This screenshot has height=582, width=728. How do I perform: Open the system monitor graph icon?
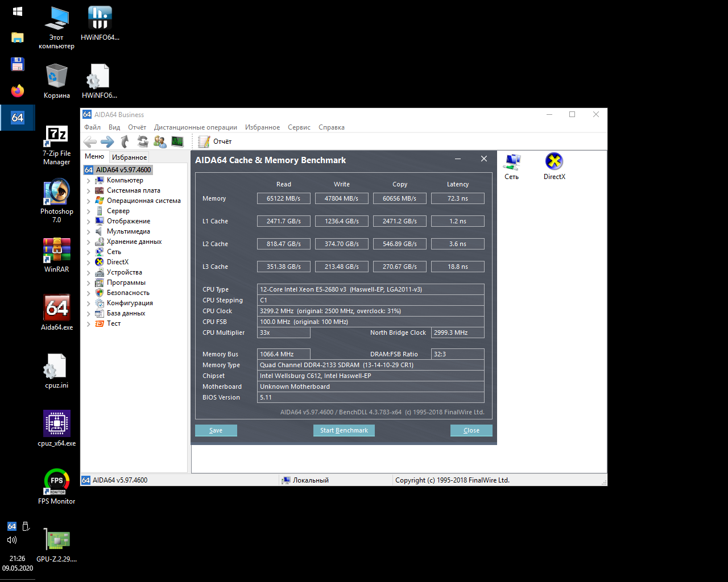[177, 142]
